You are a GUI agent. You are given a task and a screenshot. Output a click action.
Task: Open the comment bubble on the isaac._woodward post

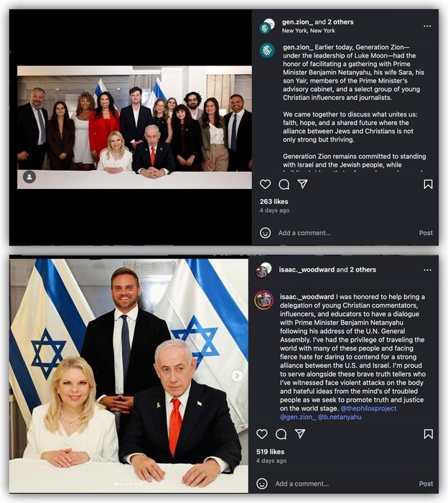pos(281,434)
